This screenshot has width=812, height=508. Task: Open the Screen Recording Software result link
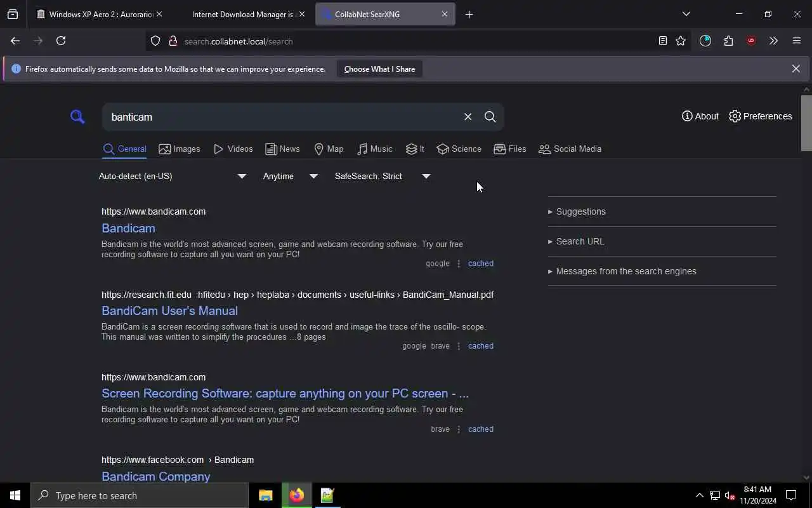pos(285,393)
